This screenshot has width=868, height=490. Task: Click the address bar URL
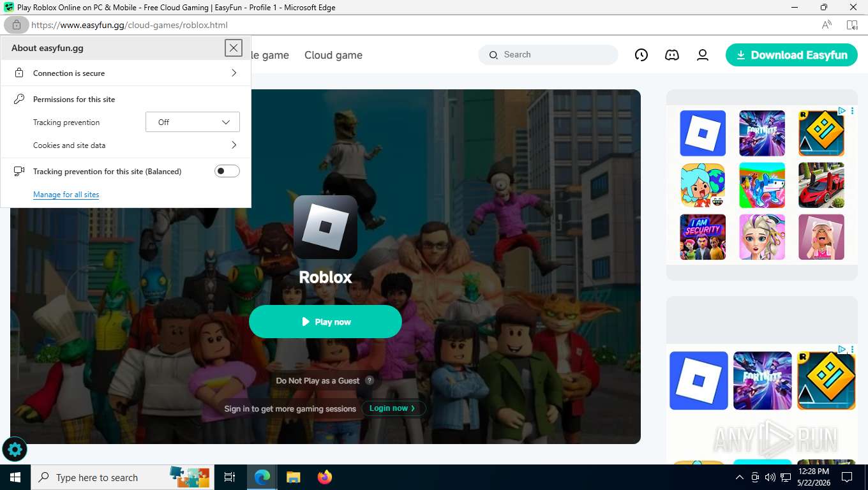pyautogui.click(x=130, y=25)
